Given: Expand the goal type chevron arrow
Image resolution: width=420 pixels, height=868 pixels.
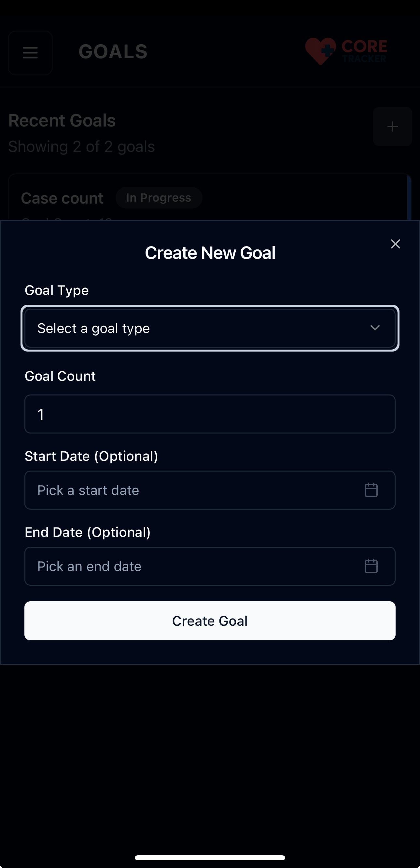Looking at the screenshot, I should [x=375, y=328].
